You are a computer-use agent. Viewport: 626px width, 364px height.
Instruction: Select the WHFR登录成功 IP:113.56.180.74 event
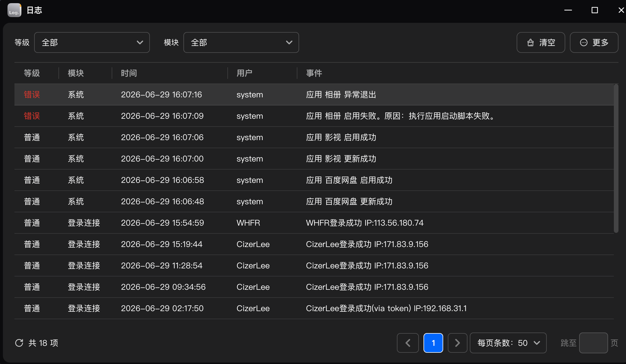(314, 223)
